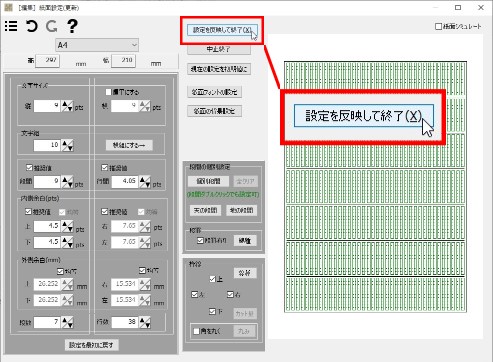
Task: Click the 線種 button beside 段罫有り
Action: [x=245, y=241]
